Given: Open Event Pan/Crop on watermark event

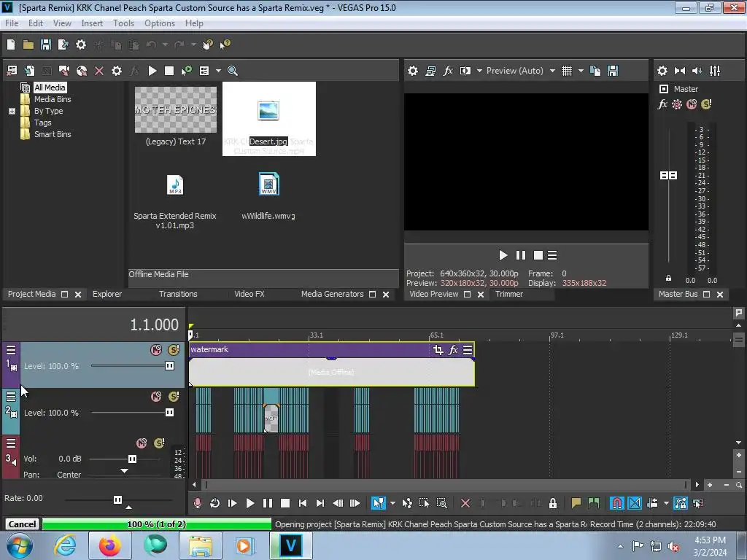Looking at the screenshot, I should [x=438, y=351].
